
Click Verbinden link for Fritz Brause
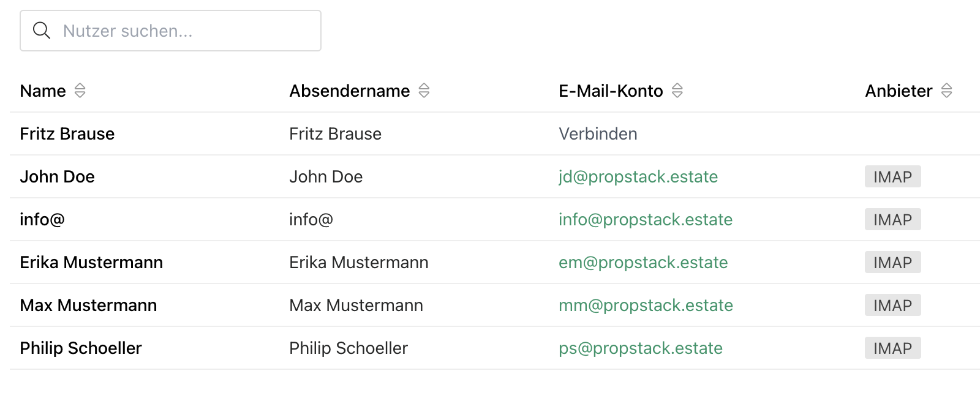pyautogui.click(x=598, y=134)
